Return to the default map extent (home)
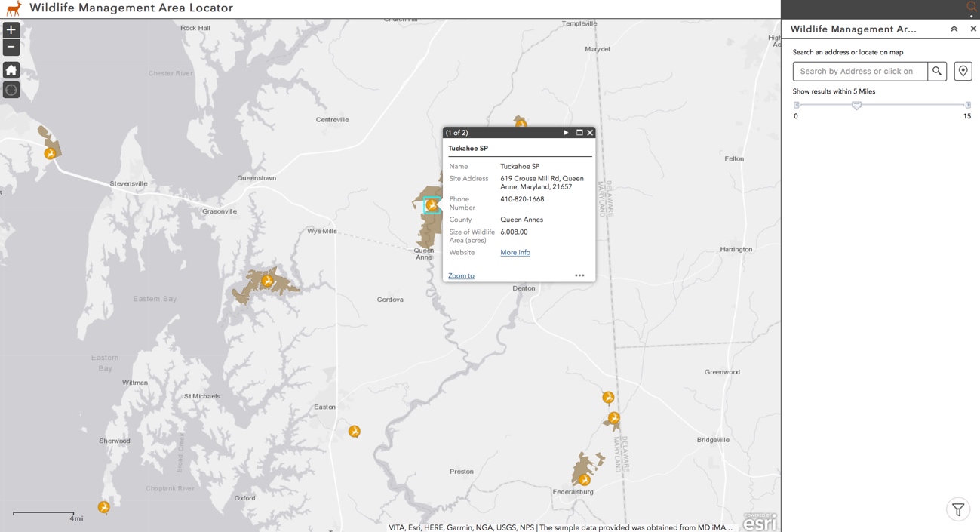 click(11, 70)
